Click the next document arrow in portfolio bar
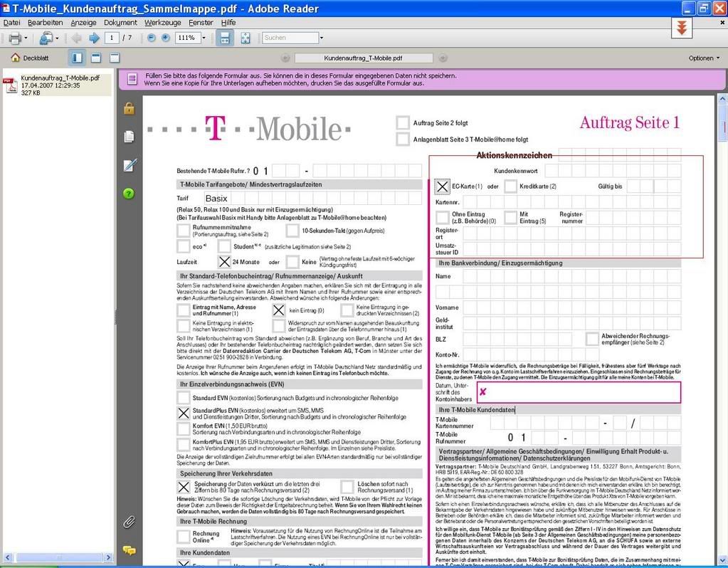 pos(443,58)
